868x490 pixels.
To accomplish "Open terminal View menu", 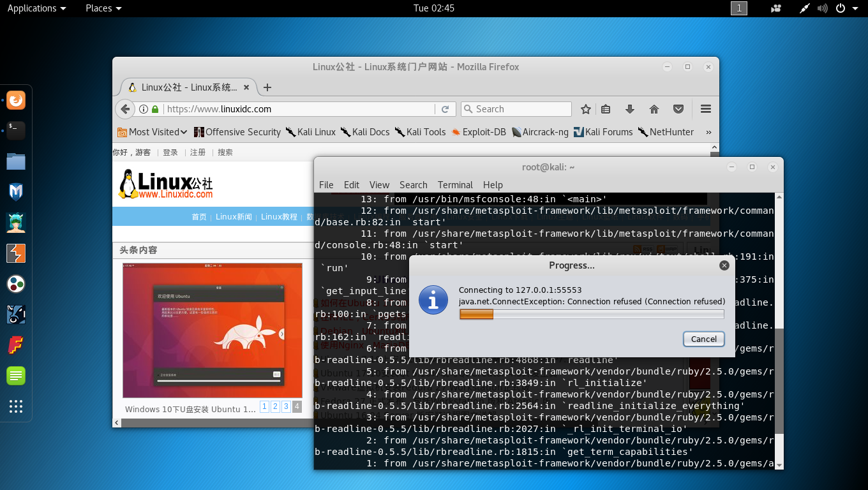I will [379, 184].
